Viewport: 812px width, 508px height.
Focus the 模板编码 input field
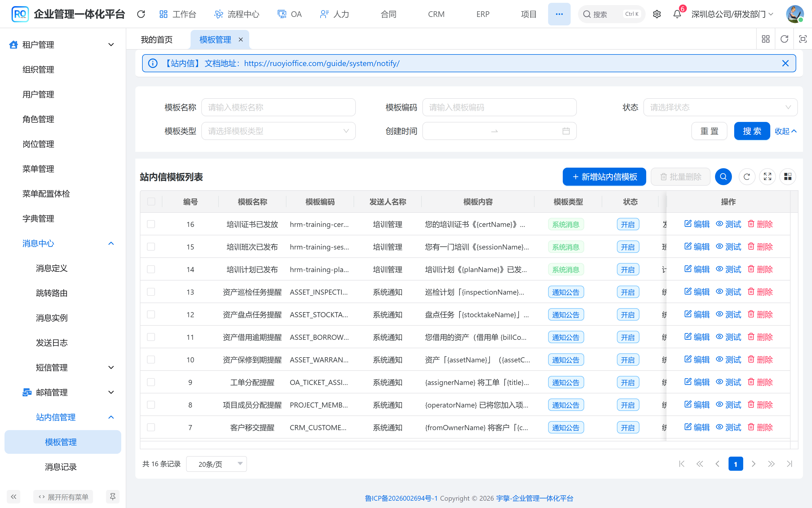tap(499, 107)
